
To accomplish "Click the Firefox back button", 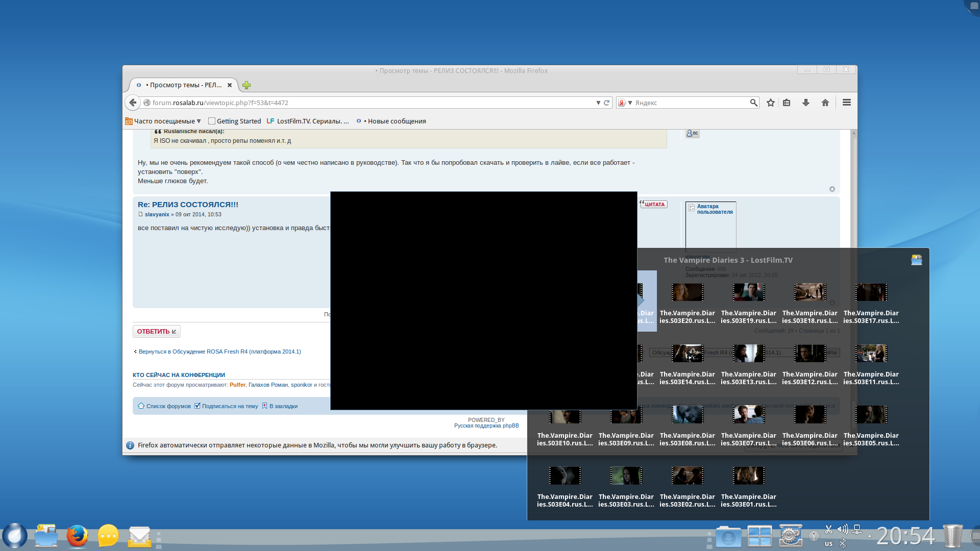I will click(x=133, y=103).
